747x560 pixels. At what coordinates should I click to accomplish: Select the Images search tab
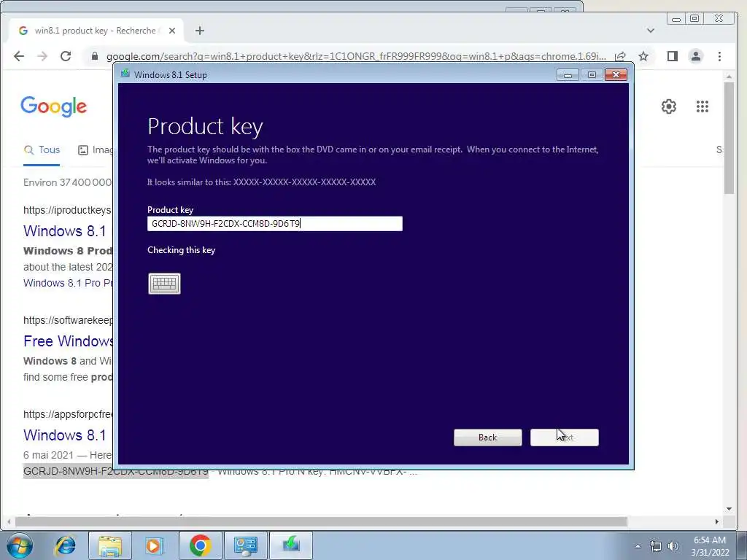pos(96,150)
